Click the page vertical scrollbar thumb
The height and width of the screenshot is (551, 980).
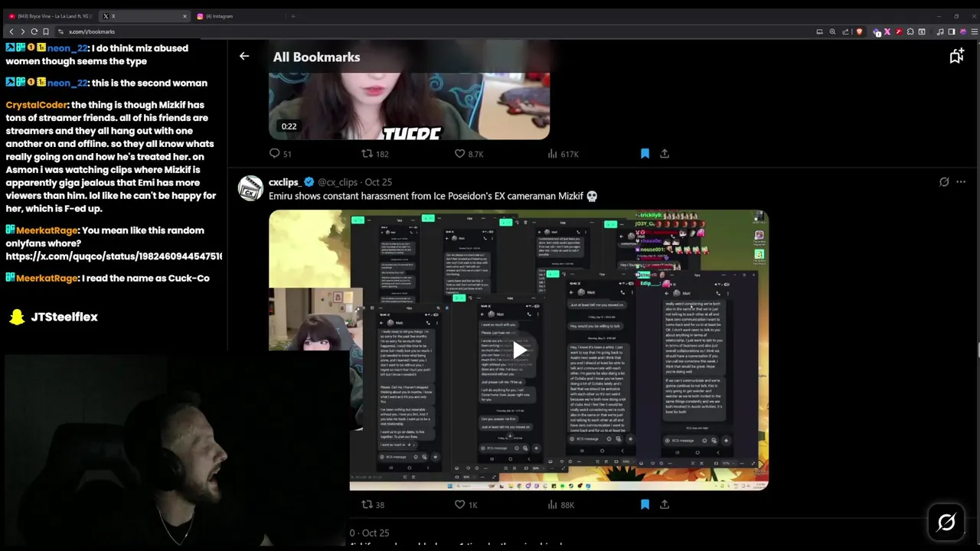(x=978, y=350)
